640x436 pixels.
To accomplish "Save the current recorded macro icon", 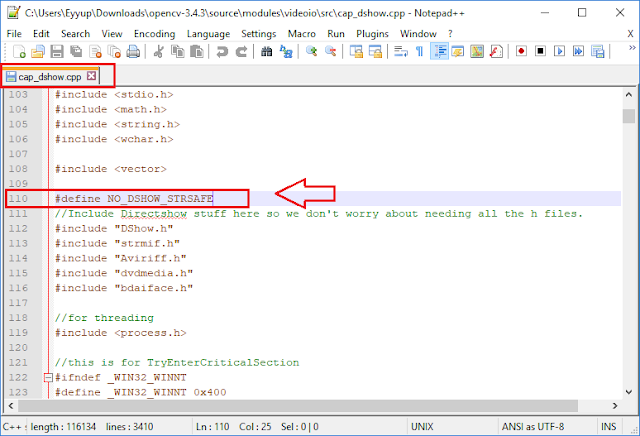I will point(598,51).
